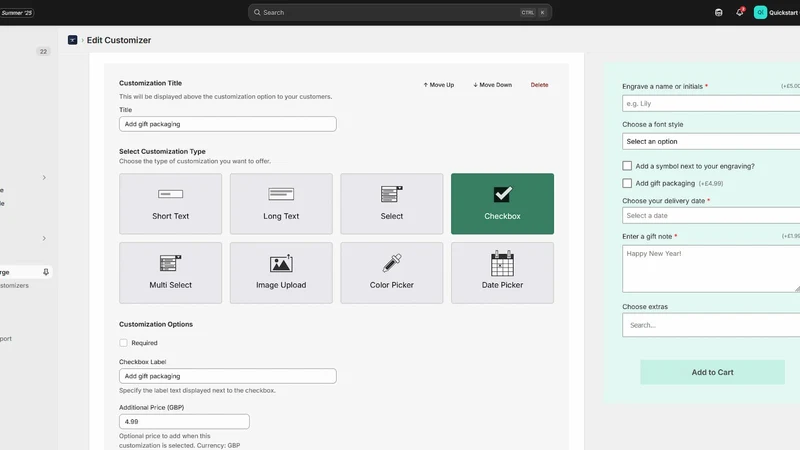Pick the Image Upload customization type
800x450 pixels.
pos(281,273)
